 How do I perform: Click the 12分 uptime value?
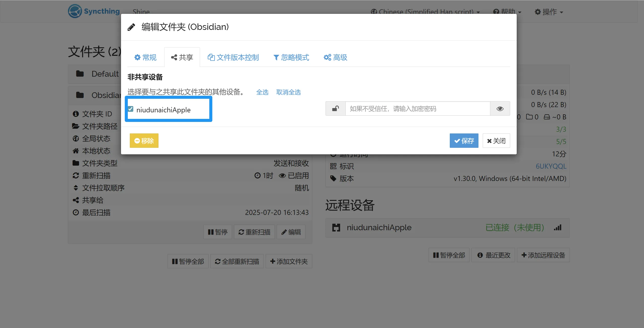point(559,154)
